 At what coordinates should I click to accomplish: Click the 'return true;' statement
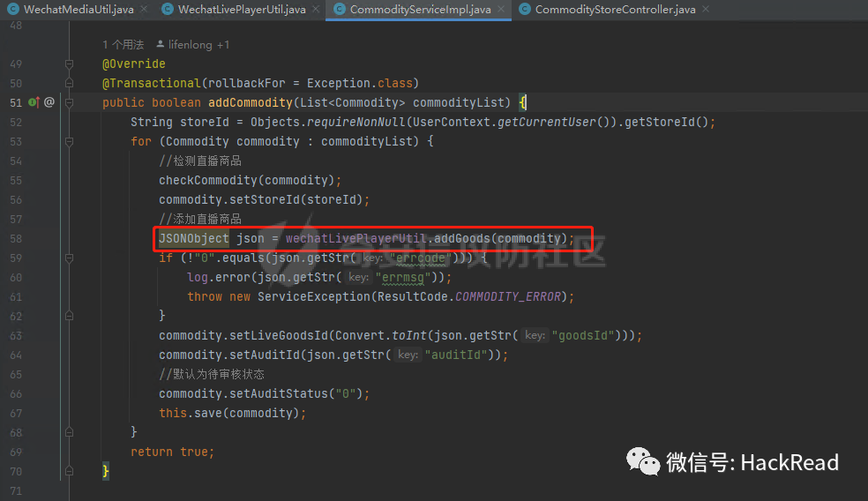tap(172, 452)
